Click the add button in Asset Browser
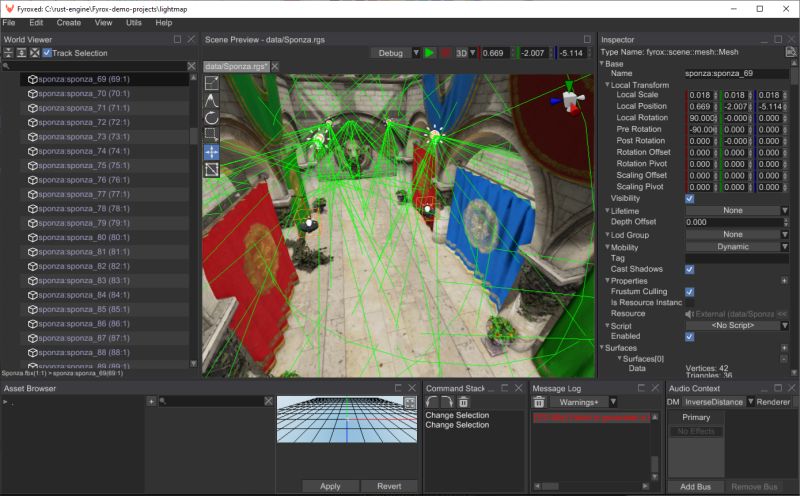The height and width of the screenshot is (496, 800). click(151, 402)
